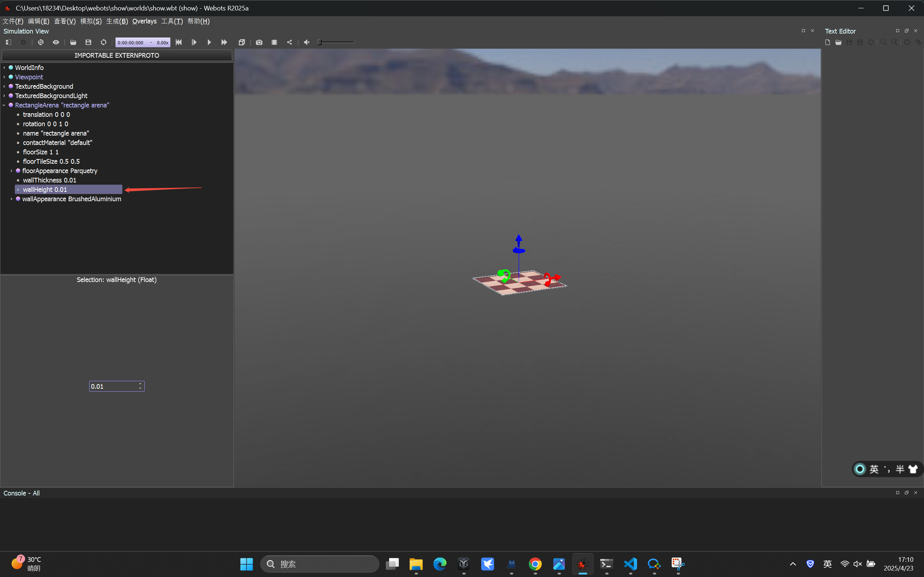This screenshot has height=577, width=924.
Task: Open the 工具(T) menu
Action: click(x=172, y=21)
